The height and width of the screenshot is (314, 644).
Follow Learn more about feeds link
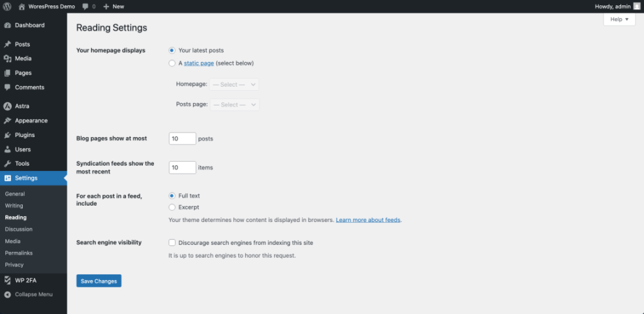pos(368,220)
